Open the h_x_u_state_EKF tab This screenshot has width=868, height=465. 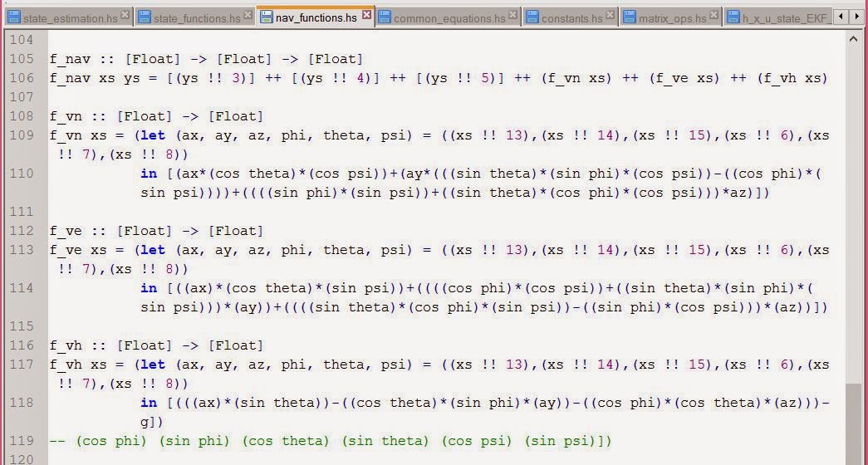click(777, 17)
